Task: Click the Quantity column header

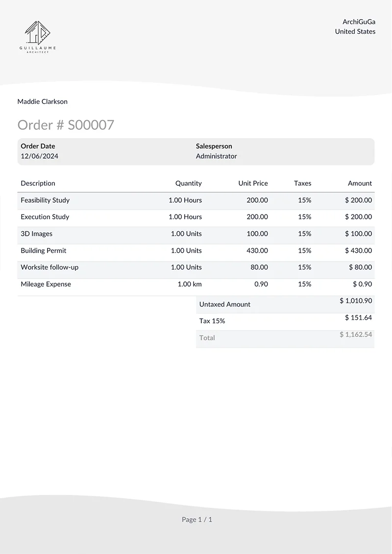Action: [x=188, y=183]
